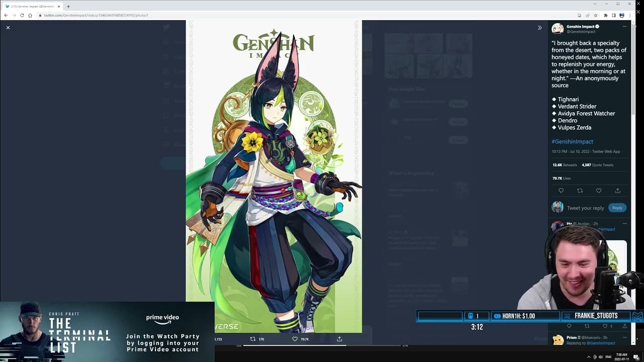Click the browser back arrow
This screenshot has height=362, width=644.
[x=6, y=16]
